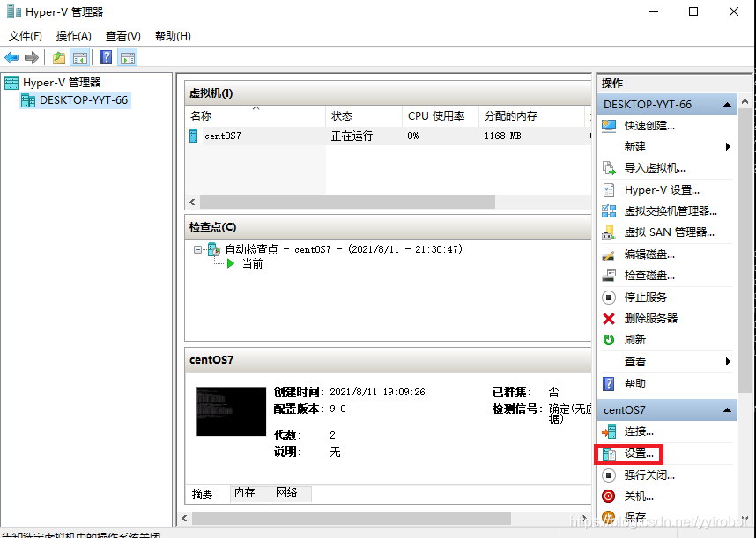Click the red X 删除服务器 action

point(650,319)
